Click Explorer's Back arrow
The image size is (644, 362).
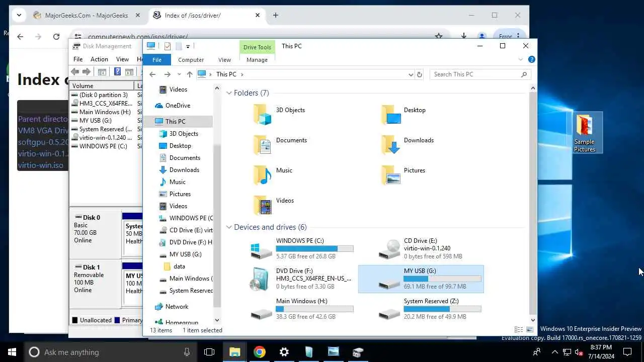coord(152,74)
